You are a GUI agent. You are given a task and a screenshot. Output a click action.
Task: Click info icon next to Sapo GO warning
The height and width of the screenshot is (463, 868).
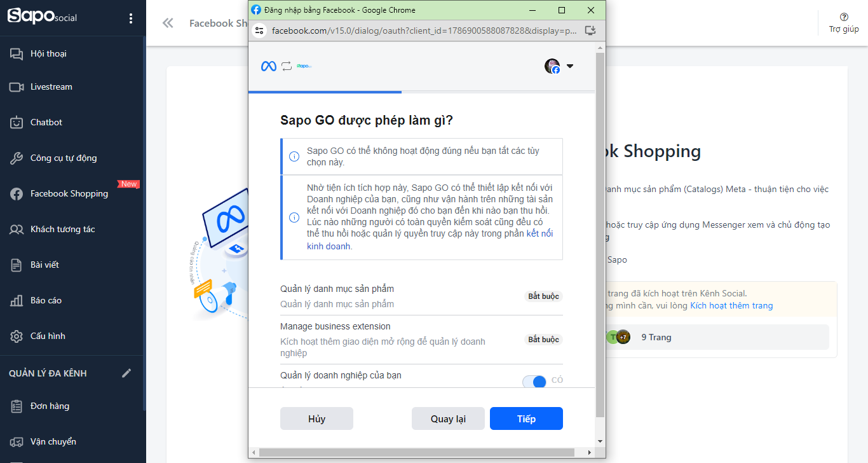pos(294,156)
